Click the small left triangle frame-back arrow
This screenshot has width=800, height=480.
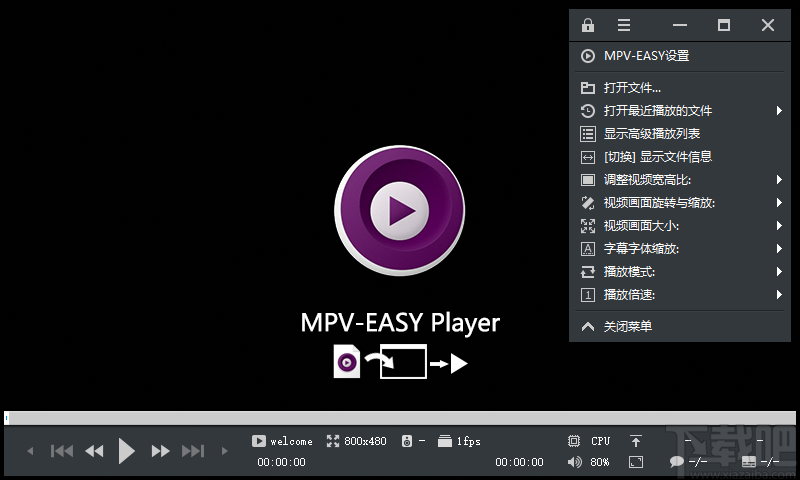[30, 451]
